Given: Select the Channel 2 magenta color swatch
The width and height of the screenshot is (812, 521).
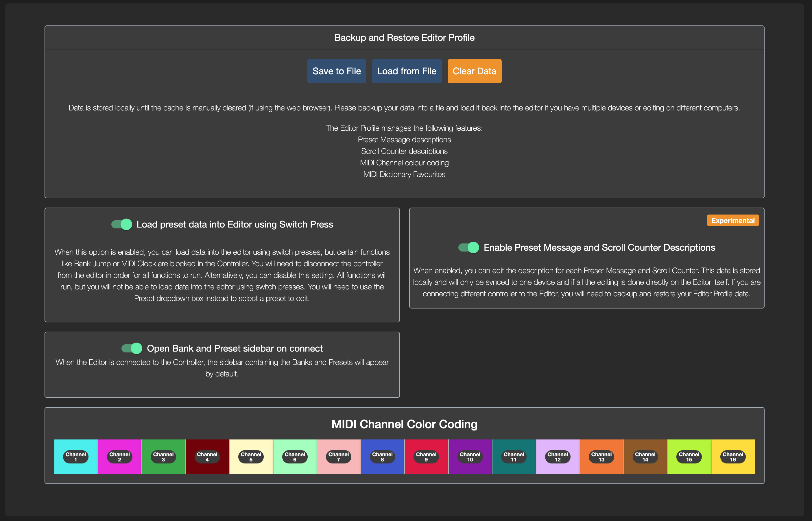Looking at the screenshot, I should click(119, 457).
